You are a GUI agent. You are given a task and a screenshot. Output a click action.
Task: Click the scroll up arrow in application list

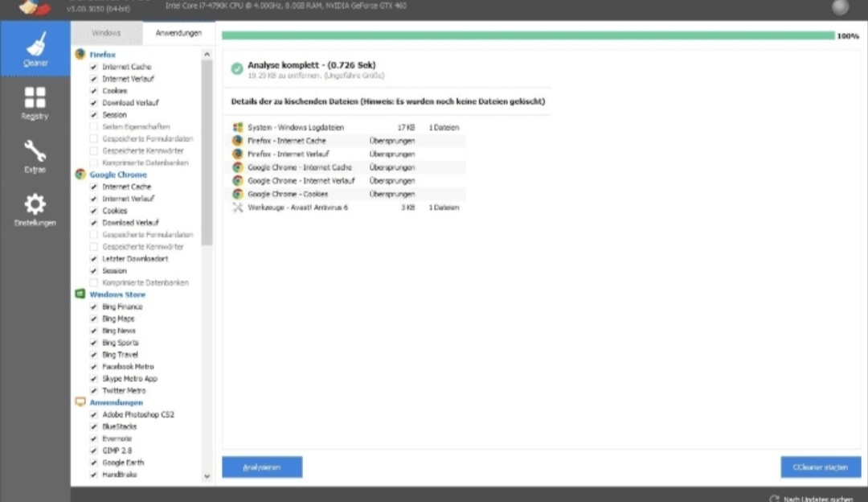(207, 54)
